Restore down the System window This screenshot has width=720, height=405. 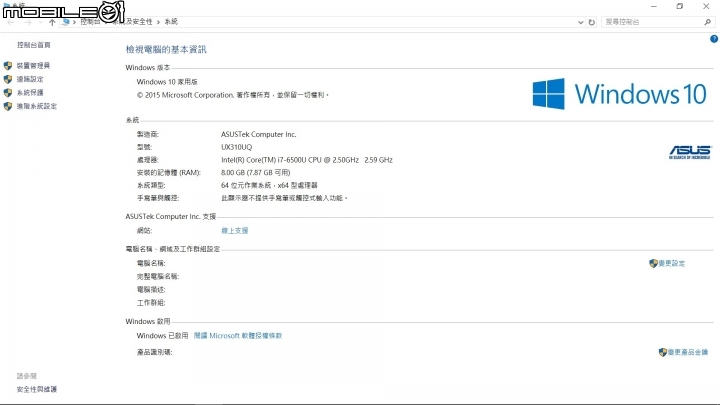click(x=680, y=6)
